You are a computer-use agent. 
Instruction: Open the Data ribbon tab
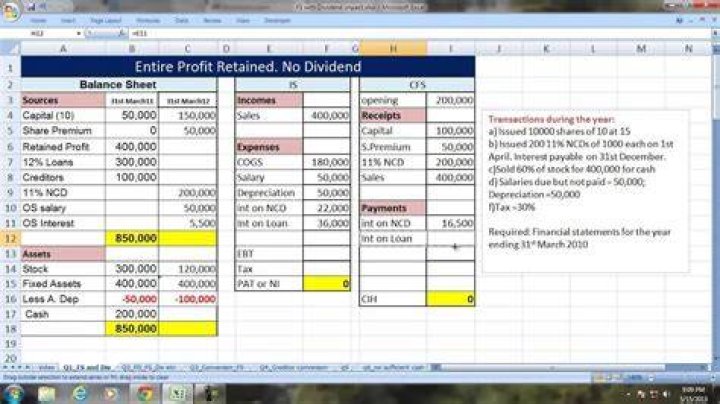coord(181,21)
